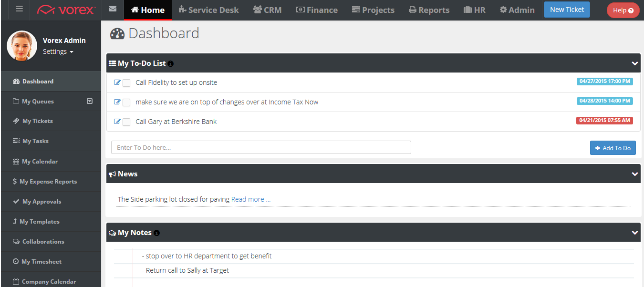
Task: Click the Vorex logo
Action: click(66, 10)
